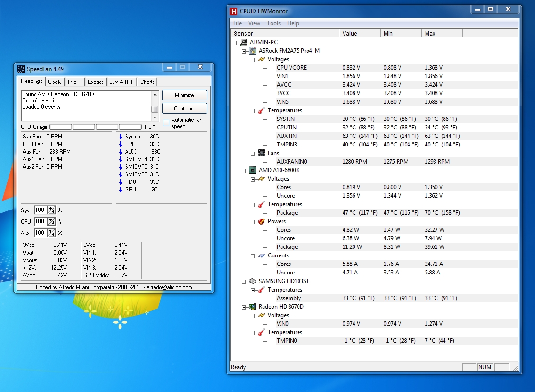Click the blue down arrow beside SMIOVT4

click(x=121, y=159)
